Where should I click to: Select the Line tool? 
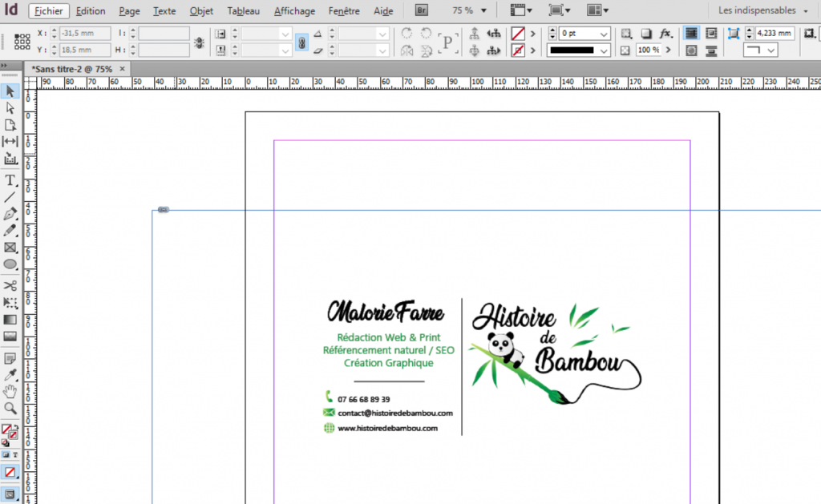[x=10, y=197]
